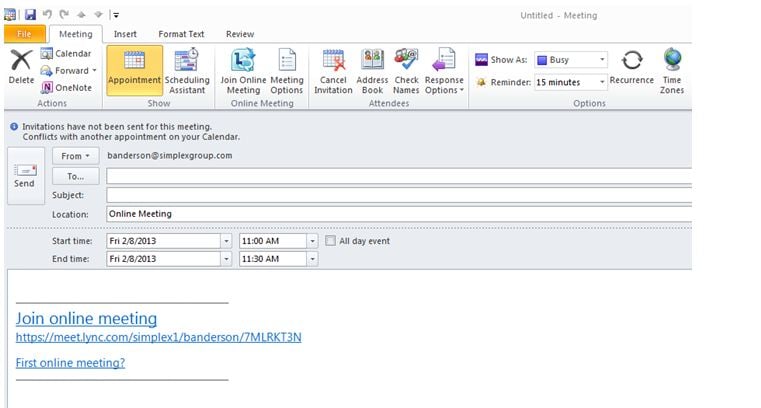This screenshot has height=408, width=761.
Task: Click the Join Online Meeting icon
Action: tap(243, 70)
